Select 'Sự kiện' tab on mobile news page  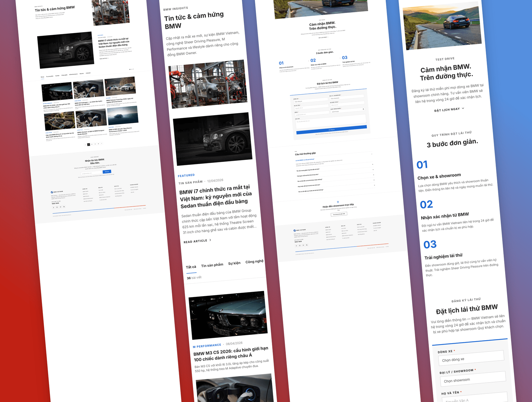(234, 263)
